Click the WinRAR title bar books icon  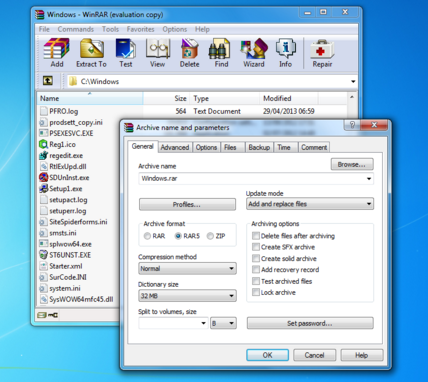click(x=39, y=15)
